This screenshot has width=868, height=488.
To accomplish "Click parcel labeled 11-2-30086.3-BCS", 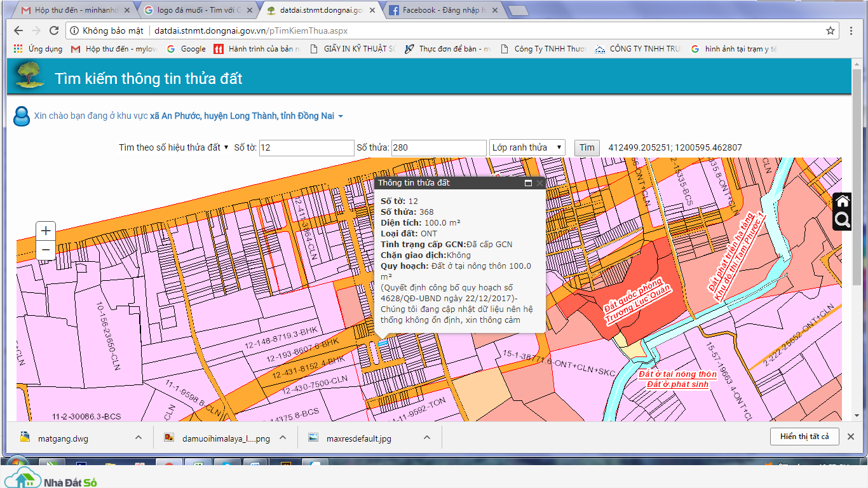I will [87, 417].
